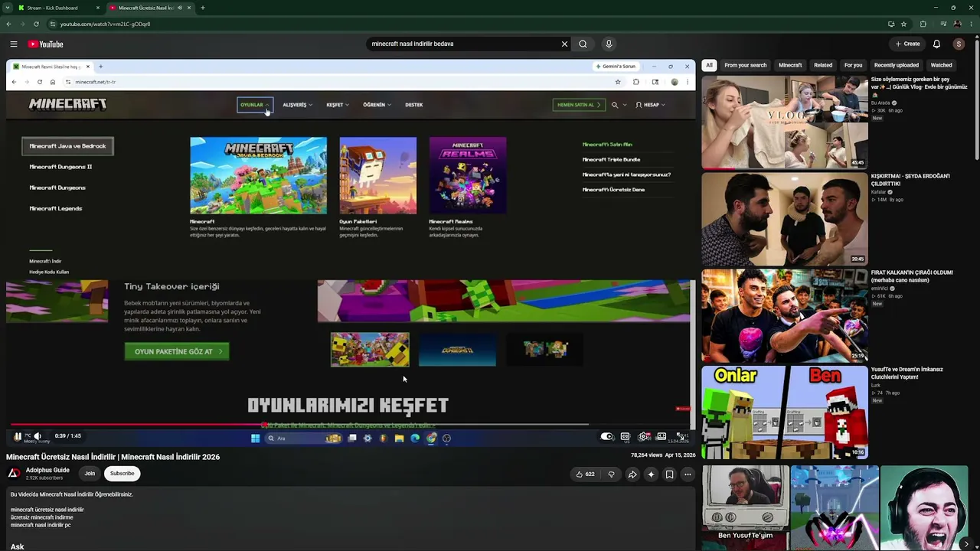Open the Create menu

click(907, 44)
